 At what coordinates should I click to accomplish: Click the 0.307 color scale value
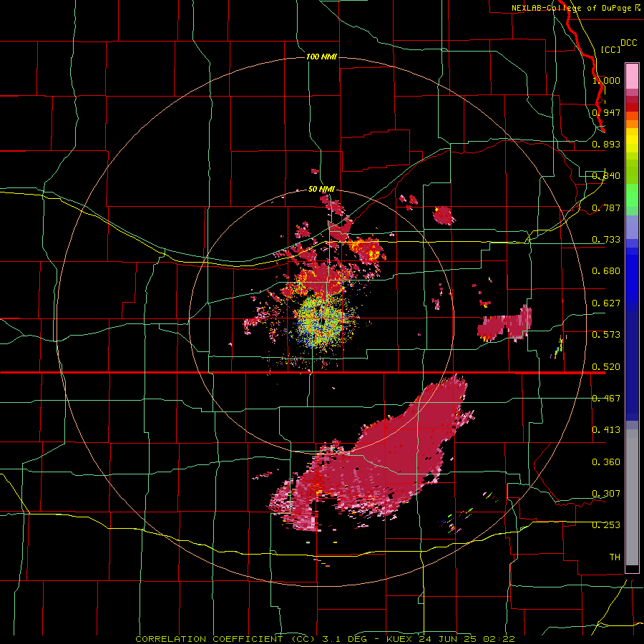[606, 494]
